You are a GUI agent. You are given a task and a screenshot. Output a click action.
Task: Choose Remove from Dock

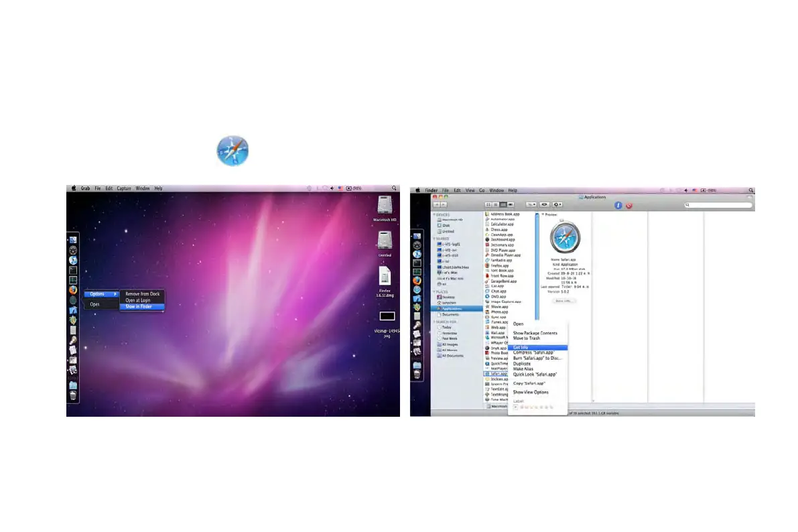[143, 294]
